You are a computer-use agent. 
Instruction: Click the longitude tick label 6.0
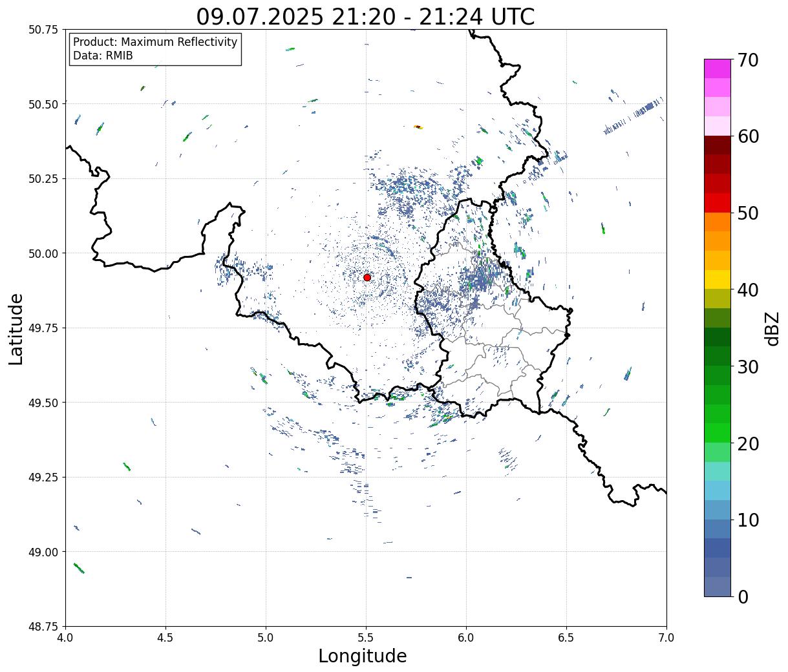coord(466,637)
